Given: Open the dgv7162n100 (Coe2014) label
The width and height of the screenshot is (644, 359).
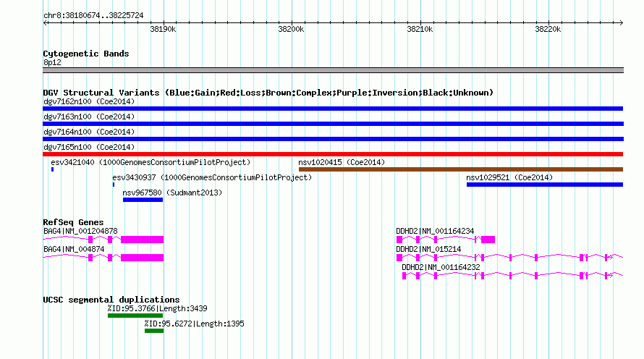Looking at the screenshot, I should tap(89, 101).
